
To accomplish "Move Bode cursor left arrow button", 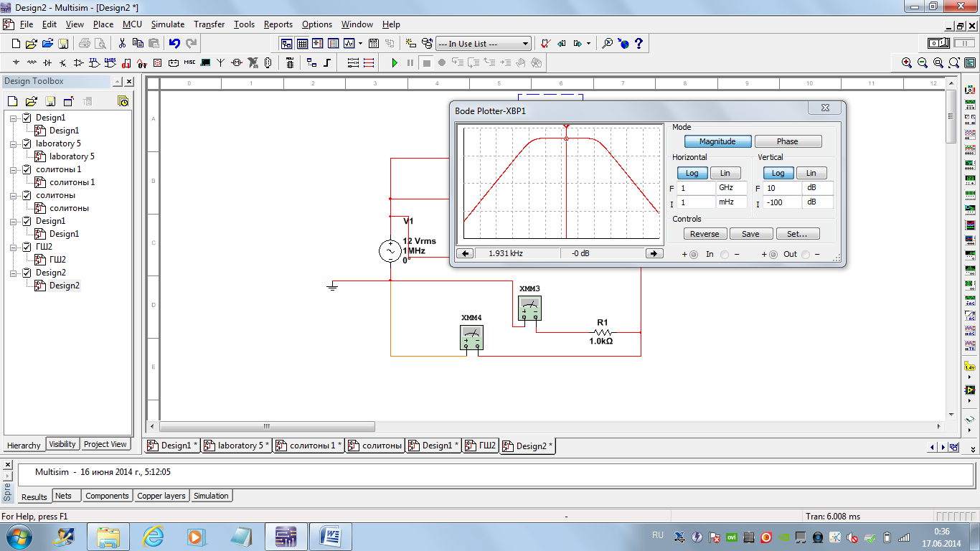I will 465,253.
